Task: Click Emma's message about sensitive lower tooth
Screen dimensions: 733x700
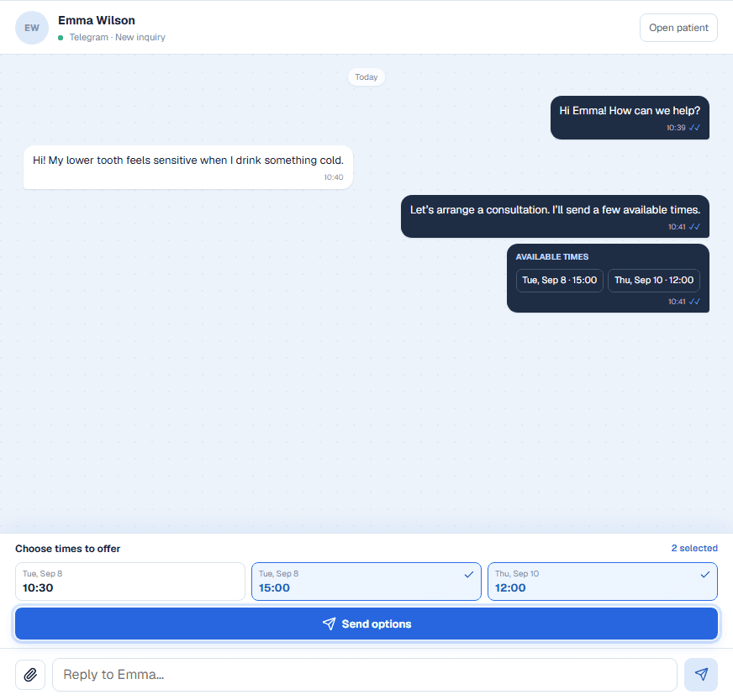Action: (x=188, y=167)
